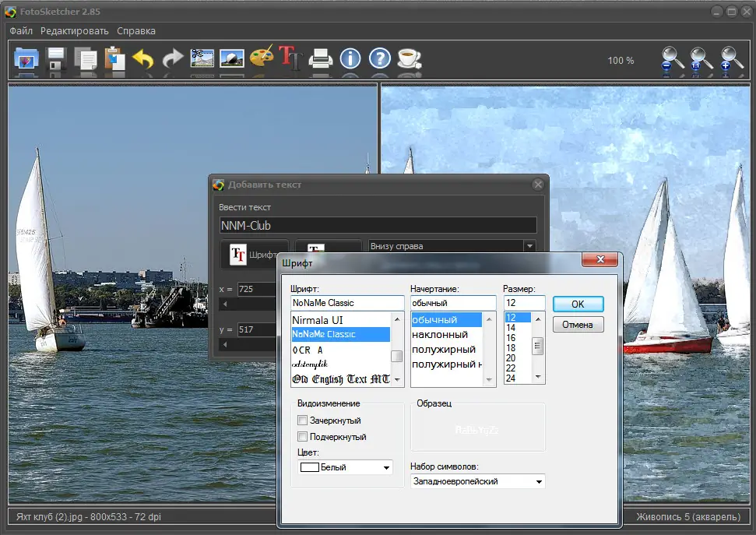Image resolution: width=756 pixels, height=535 pixels.
Task: Click the save floppy disk icon
Action: coord(57,59)
